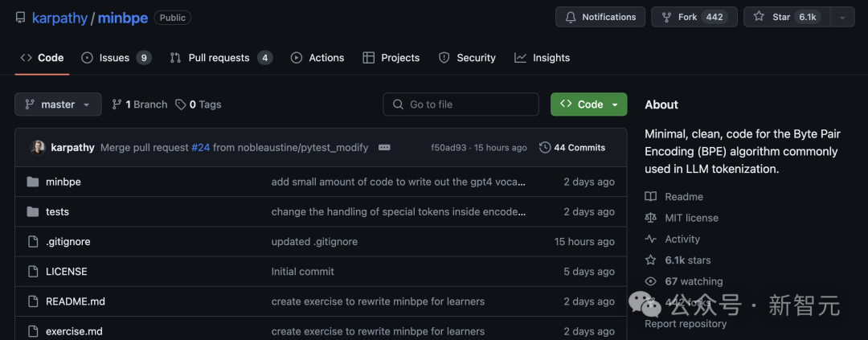This screenshot has height=340, width=868.
Task: Open karpathy author link in commit bar
Action: click(x=72, y=148)
